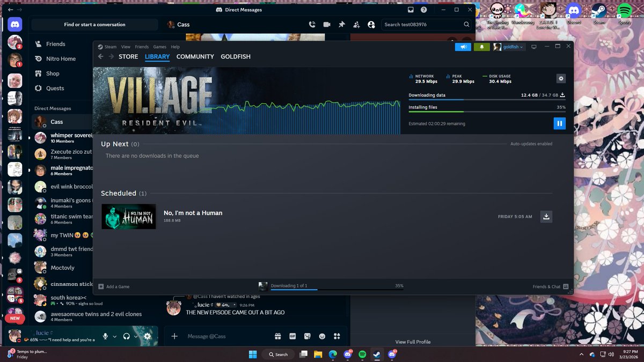Pause the Resident Evil Village download
The width and height of the screenshot is (644, 362).
559,123
